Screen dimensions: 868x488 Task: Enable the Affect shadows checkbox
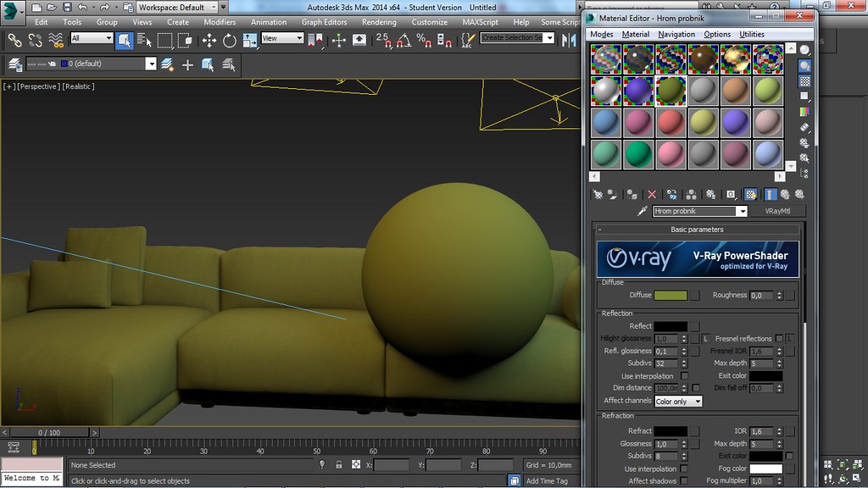pos(684,481)
